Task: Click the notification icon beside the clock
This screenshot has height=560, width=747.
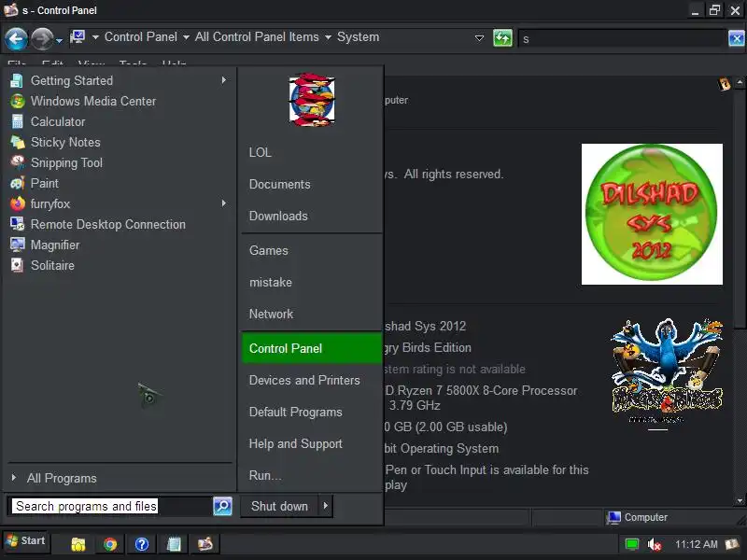Action: pyautogui.click(x=731, y=544)
